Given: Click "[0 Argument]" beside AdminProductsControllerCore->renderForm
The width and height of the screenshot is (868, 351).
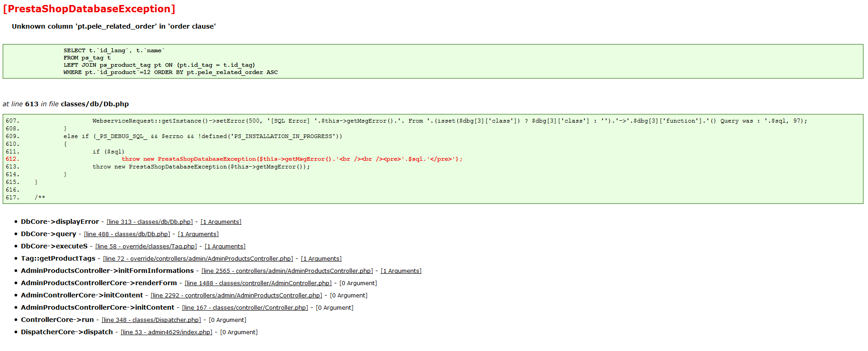Looking at the screenshot, I should (x=358, y=283).
